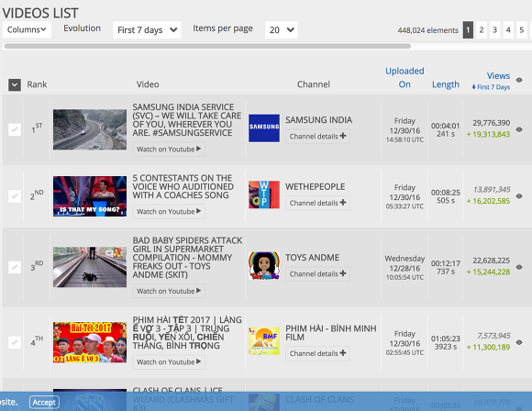Image resolution: width=532 pixels, height=411 pixels.
Task: Watch Phim Hài Tết 2017 on Youtube
Action: [x=169, y=361]
